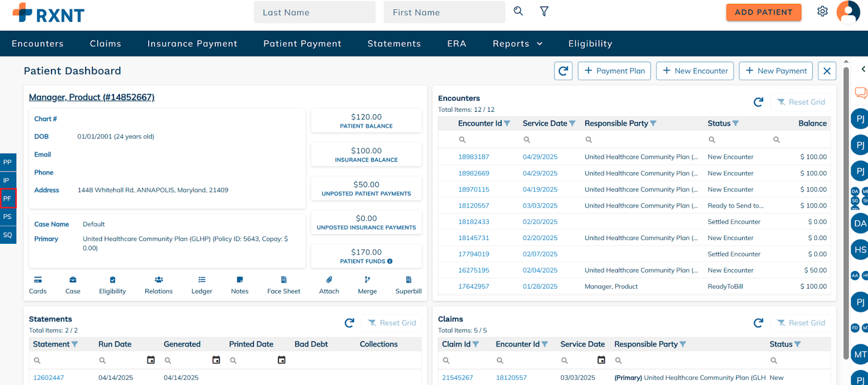Screen dimensions: 868x385
Task: Click the Merge patient icon
Action: (367, 280)
